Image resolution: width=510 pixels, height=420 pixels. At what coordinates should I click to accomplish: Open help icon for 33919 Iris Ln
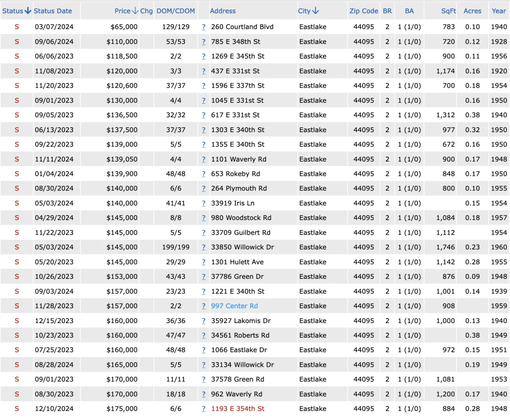point(204,203)
